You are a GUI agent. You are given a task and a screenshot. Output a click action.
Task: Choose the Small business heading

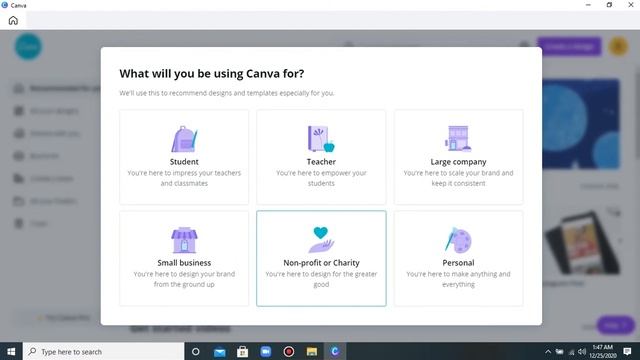click(x=184, y=263)
